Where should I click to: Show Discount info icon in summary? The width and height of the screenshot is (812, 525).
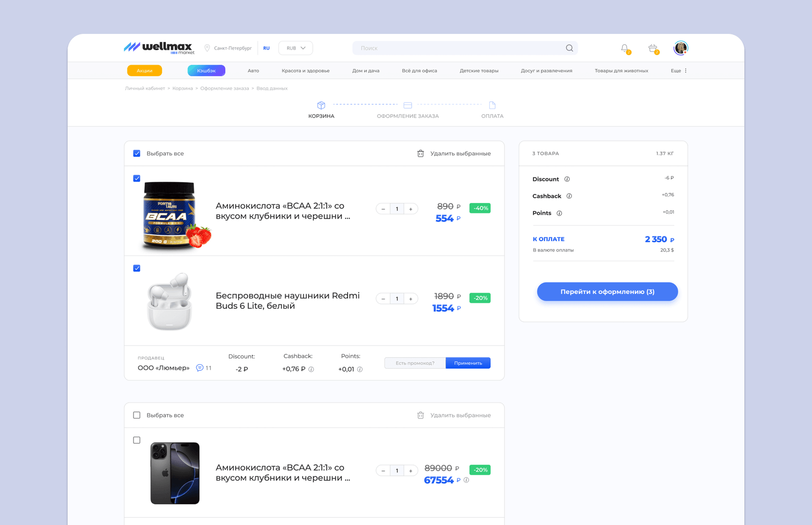click(567, 179)
